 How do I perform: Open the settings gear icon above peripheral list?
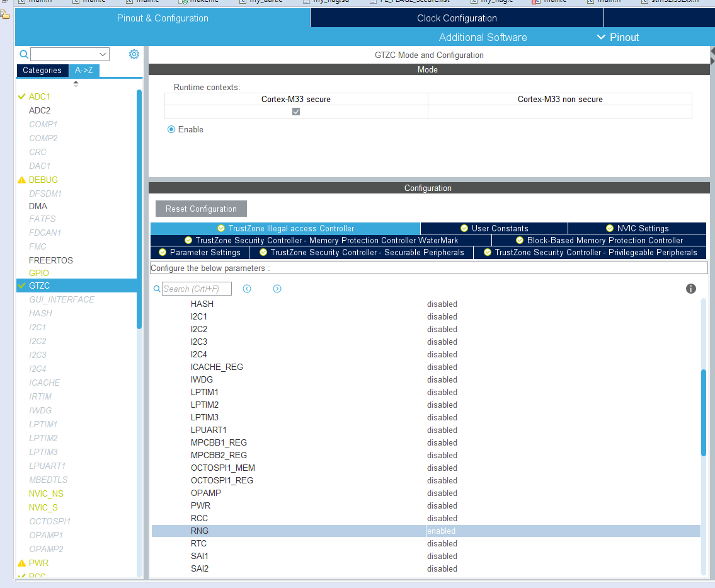[x=134, y=54]
